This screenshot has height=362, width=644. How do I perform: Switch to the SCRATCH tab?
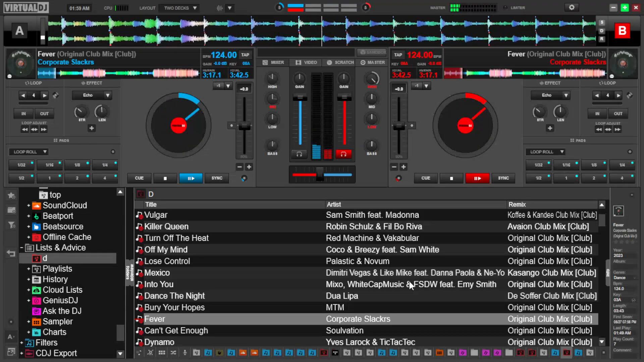(x=340, y=62)
